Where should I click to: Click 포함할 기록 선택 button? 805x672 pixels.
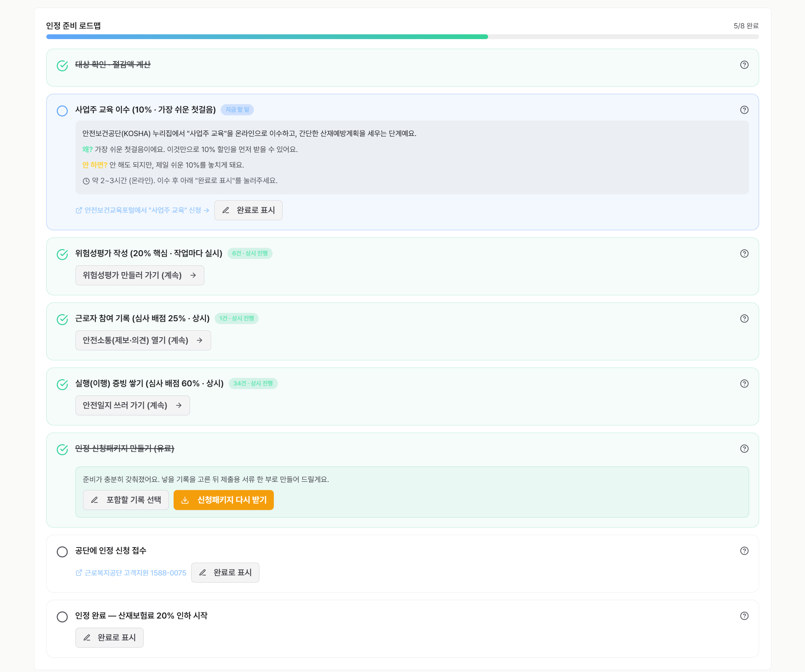pos(126,500)
